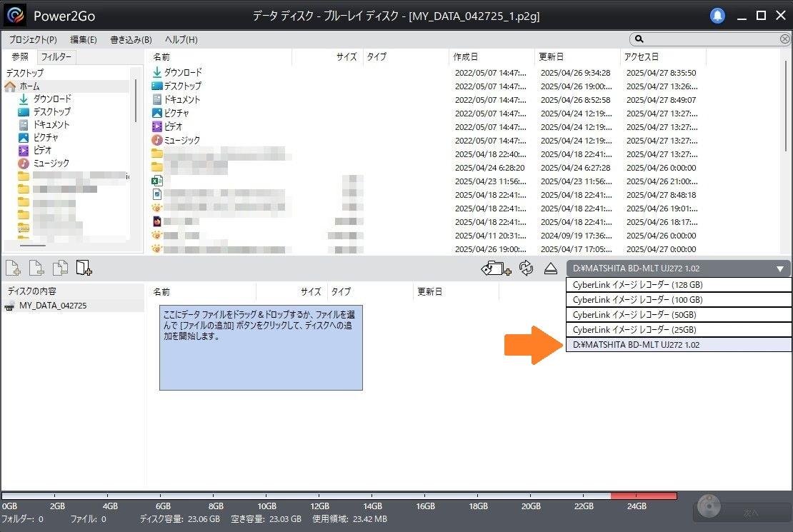Click ディスク容量: 23.06 GB status text

[179, 519]
